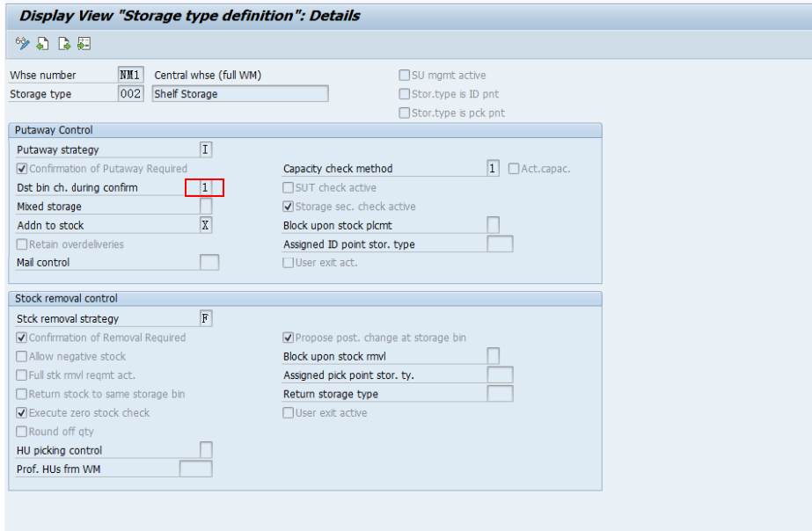Viewport: 812px width, 531px height.
Task: Navigate to the next entry
Action: (62, 42)
